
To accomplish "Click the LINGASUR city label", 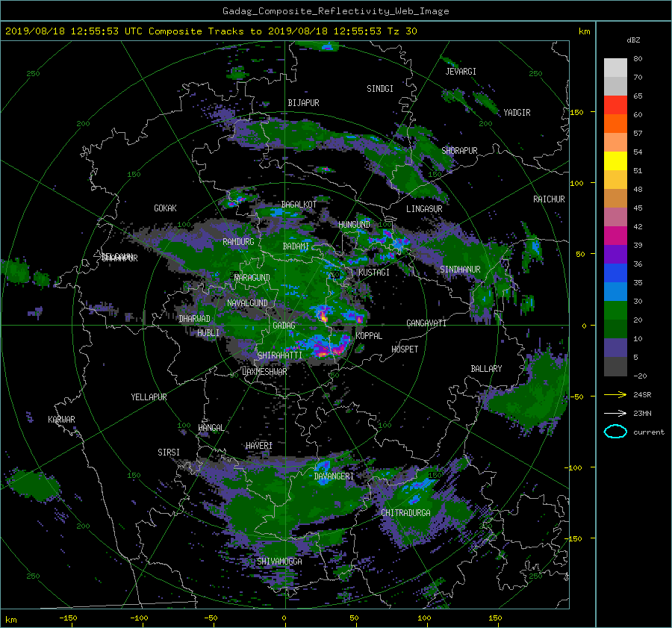I will (424, 209).
